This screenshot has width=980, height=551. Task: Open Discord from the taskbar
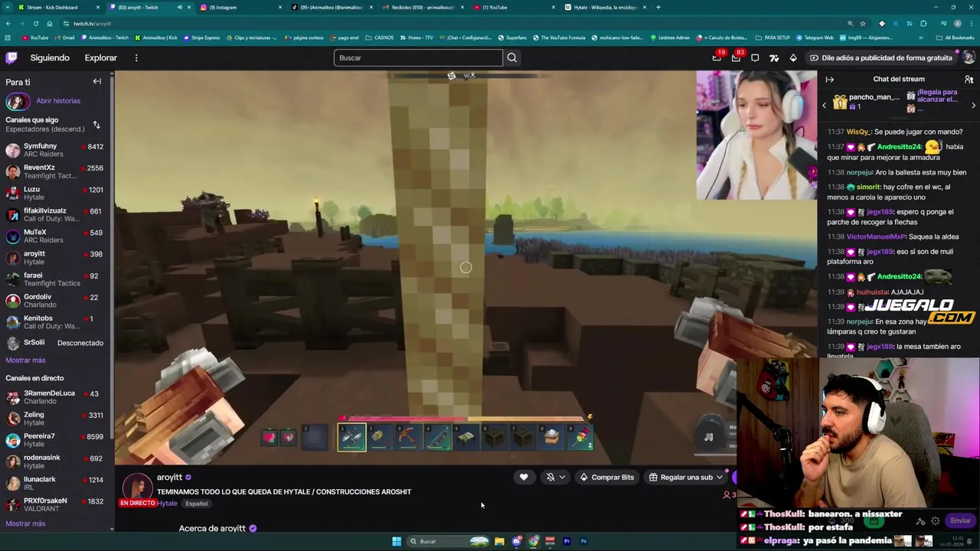click(516, 541)
